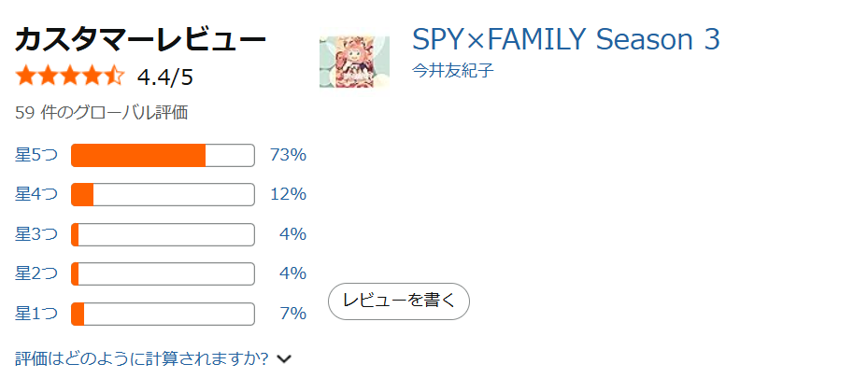The image size is (868, 392).
Task: Click the 5-star rating bar
Action: (x=163, y=156)
